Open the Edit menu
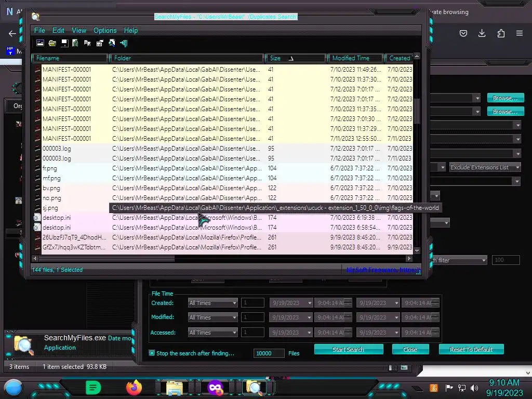532x399 pixels. click(x=58, y=30)
